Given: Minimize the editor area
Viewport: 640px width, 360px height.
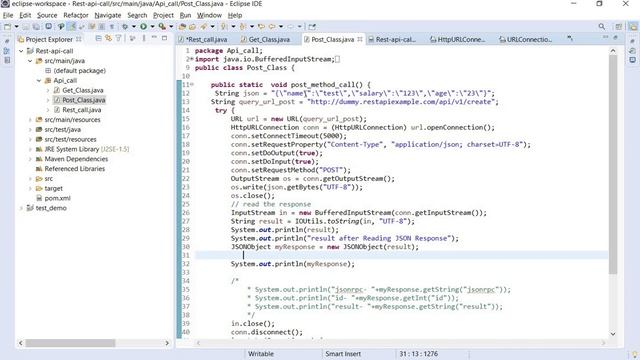Looking at the screenshot, I should coord(606,38).
